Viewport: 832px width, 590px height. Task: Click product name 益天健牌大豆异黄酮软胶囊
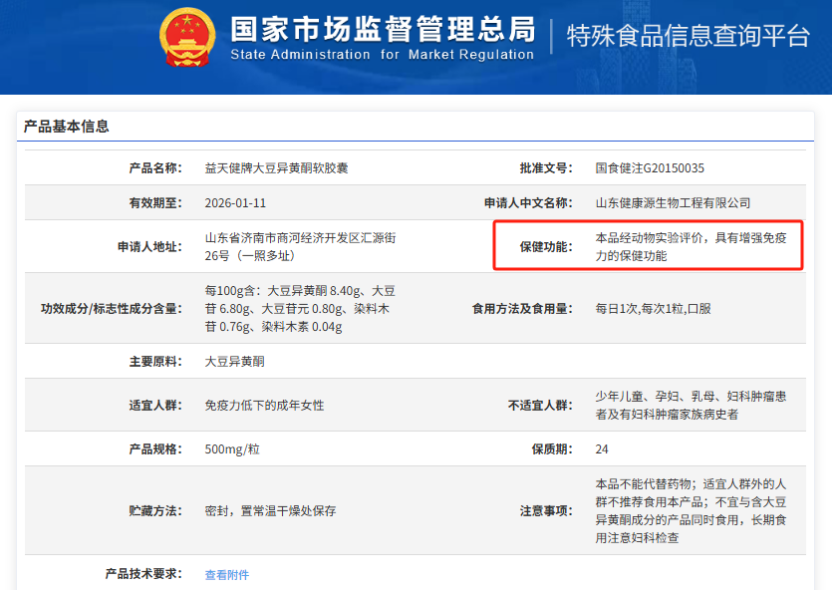[276, 168]
